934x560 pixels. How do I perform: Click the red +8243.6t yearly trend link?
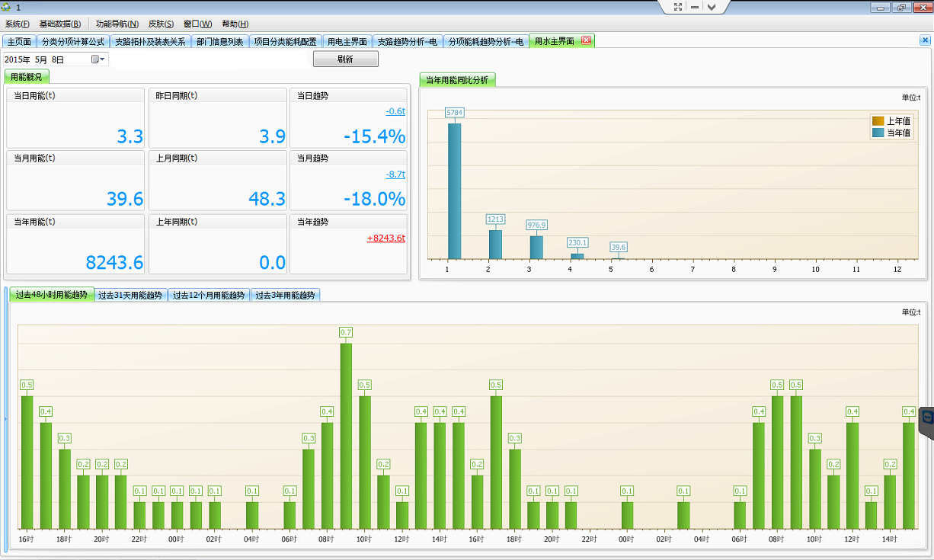coord(385,238)
